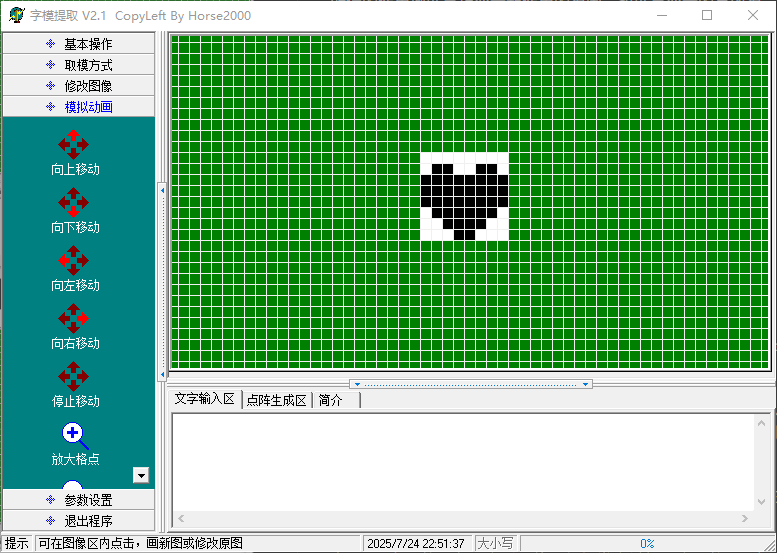777x553 pixels.
Task: Click the right arrow on the horizontal splitter
Action: [585, 385]
